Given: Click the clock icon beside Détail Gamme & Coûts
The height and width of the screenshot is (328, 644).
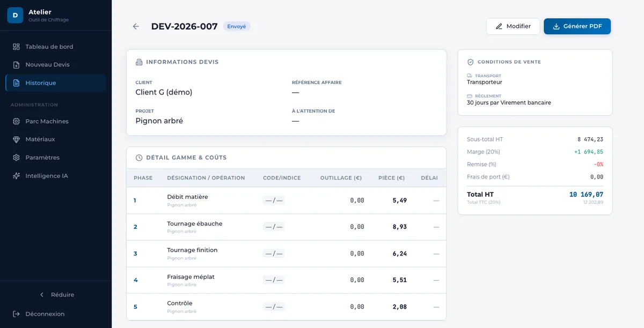Looking at the screenshot, I should [139, 158].
